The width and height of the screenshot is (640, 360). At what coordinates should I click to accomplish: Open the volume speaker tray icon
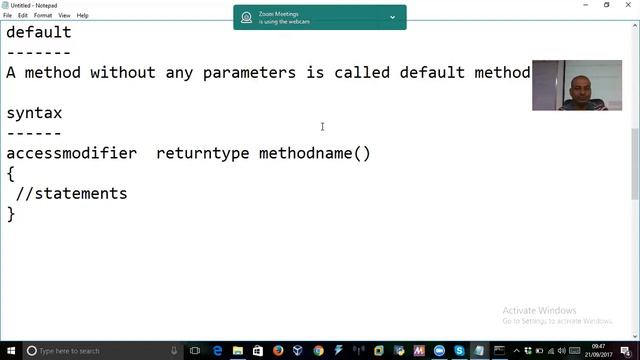pyautogui.click(x=562, y=351)
